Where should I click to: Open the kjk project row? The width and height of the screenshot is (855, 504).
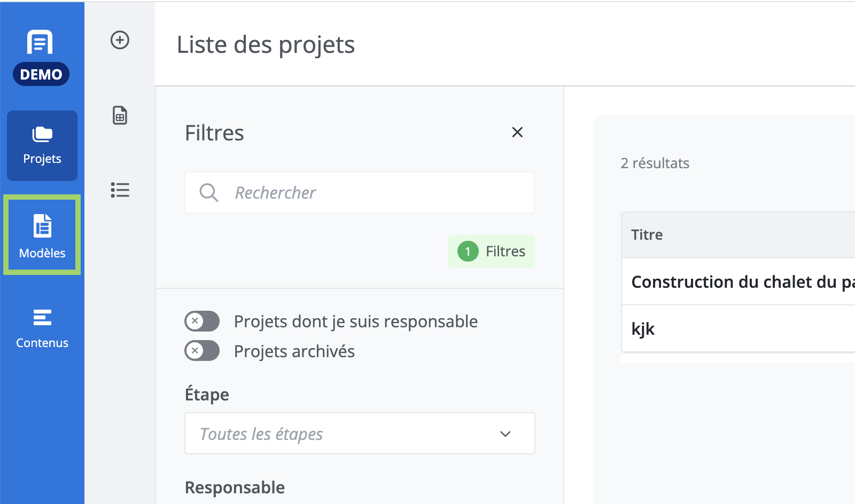point(738,328)
